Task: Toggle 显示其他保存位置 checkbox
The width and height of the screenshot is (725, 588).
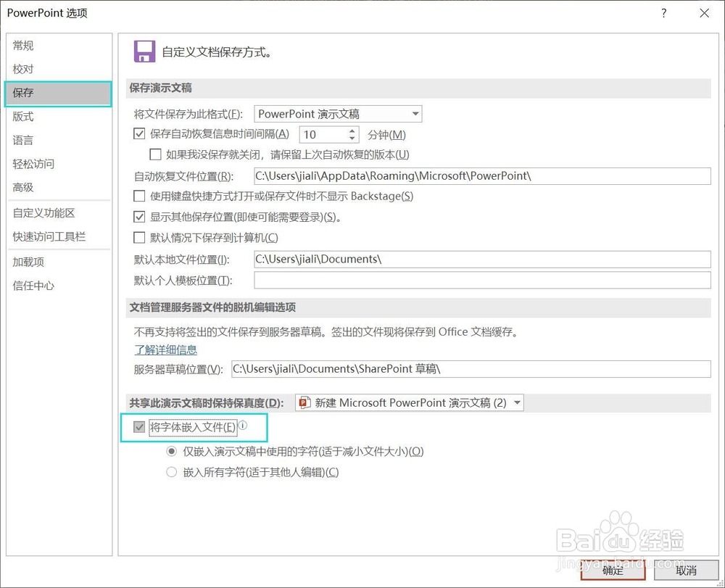Action: (x=139, y=217)
